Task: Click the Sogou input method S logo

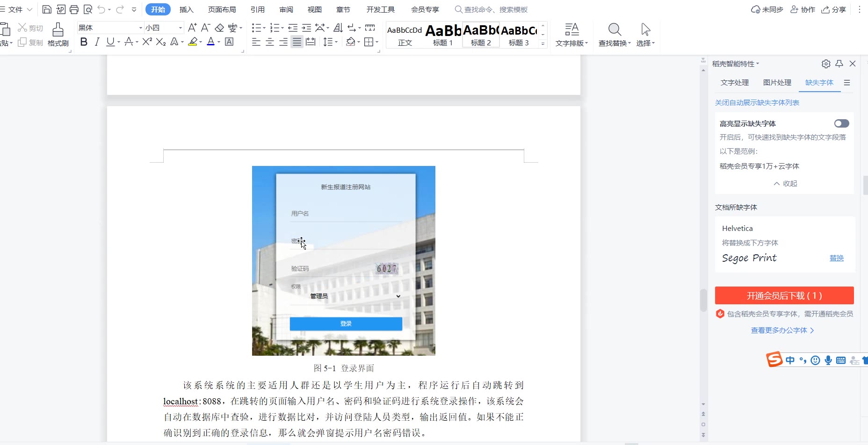Action: click(x=774, y=359)
